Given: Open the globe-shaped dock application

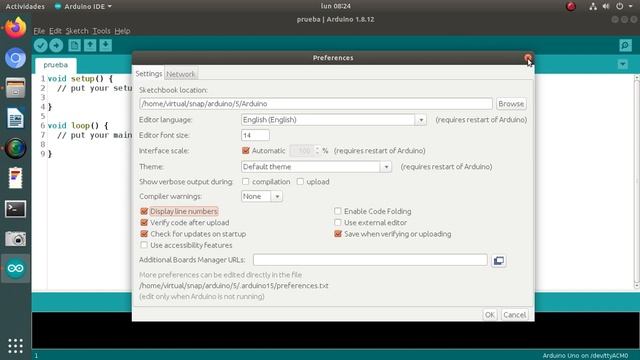Looking at the screenshot, I should (16, 148).
